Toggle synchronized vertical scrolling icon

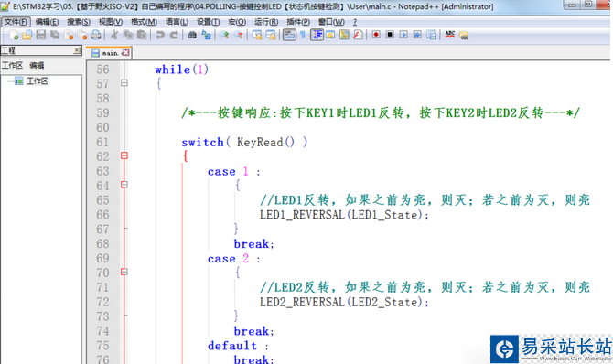tap(257, 35)
